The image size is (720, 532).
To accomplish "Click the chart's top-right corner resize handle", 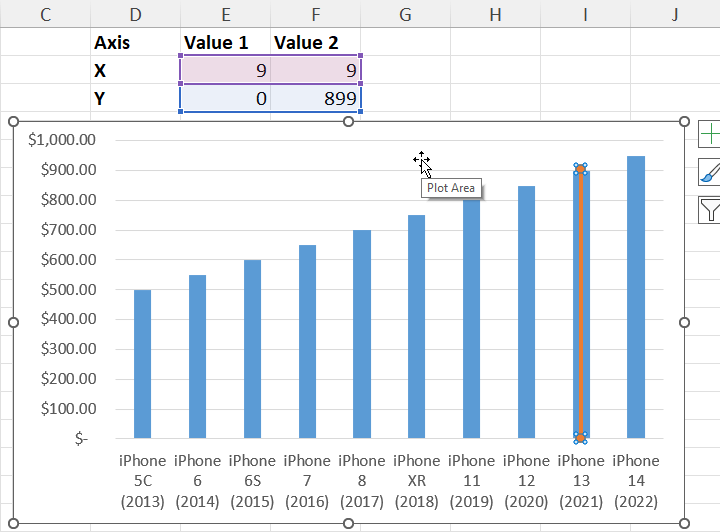I will coord(684,121).
